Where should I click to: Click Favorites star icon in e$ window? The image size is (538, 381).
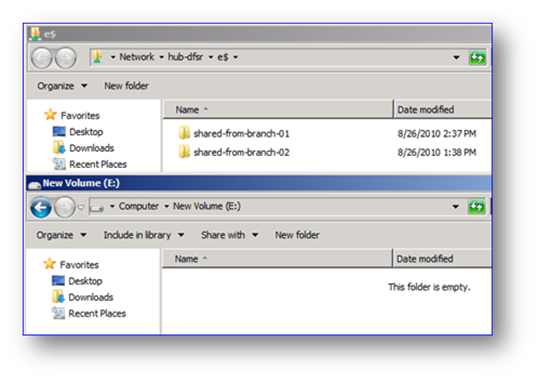[x=50, y=115]
